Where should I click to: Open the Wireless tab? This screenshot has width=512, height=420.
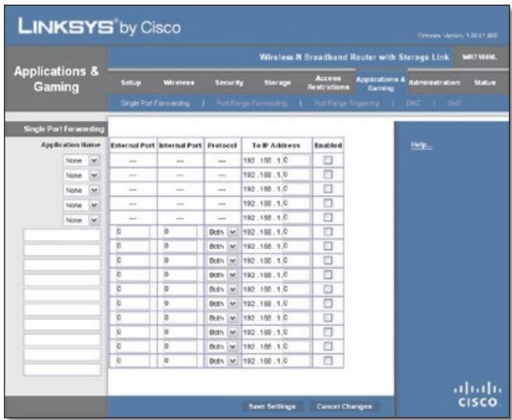pyautogui.click(x=179, y=82)
